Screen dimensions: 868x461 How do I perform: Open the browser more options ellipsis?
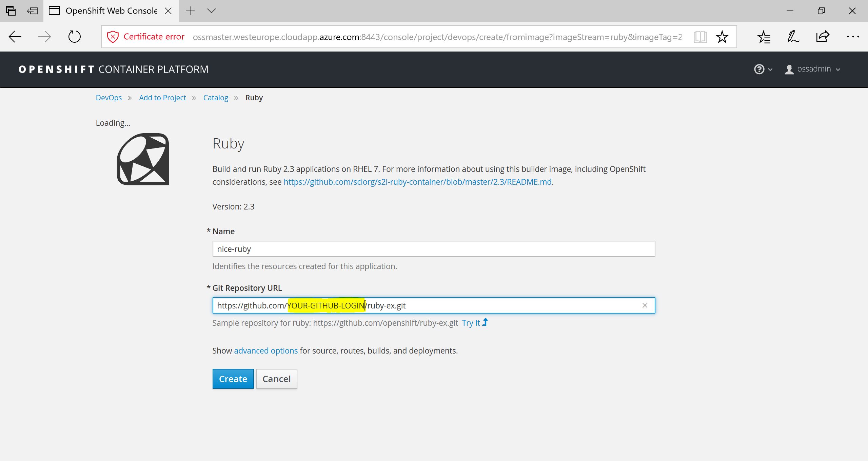pyautogui.click(x=852, y=37)
